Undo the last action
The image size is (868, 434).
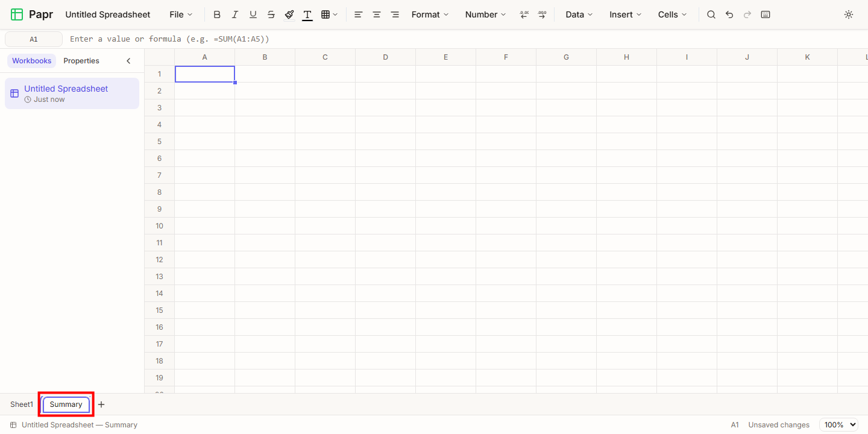729,14
